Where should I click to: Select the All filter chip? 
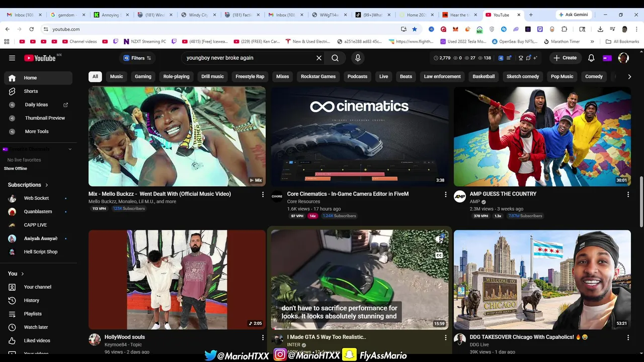click(95, 76)
